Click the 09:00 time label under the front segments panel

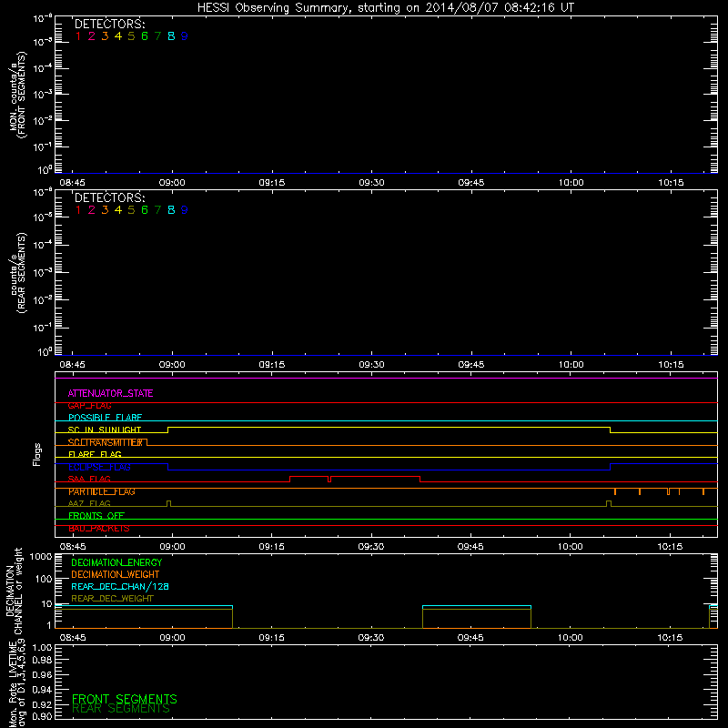click(x=172, y=183)
